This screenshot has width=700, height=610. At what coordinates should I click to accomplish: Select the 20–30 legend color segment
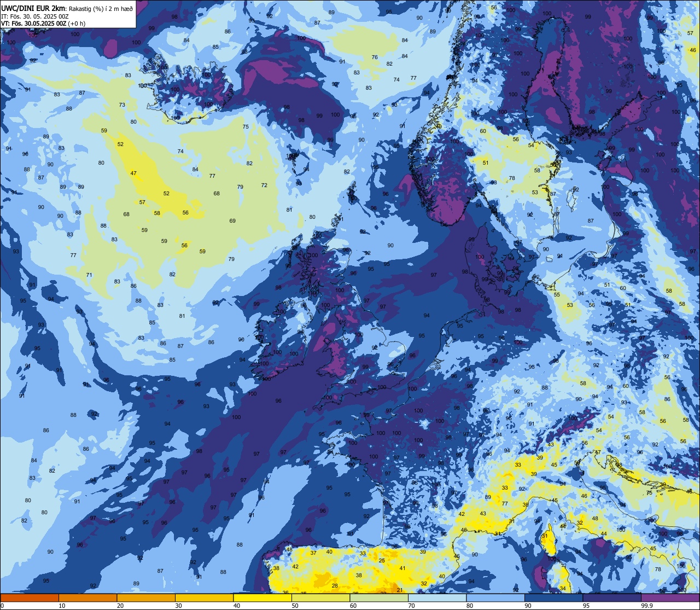click(146, 597)
